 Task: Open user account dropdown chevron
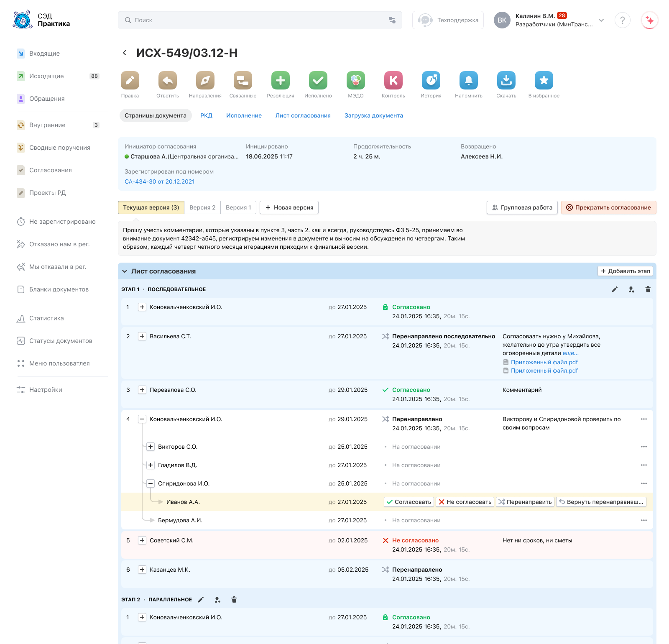click(x=601, y=20)
